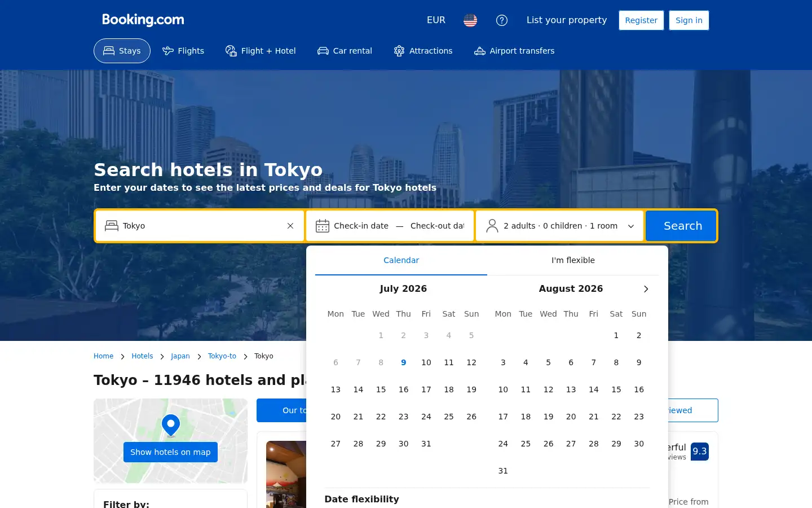Image resolution: width=812 pixels, height=508 pixels.
Task: Select August 7 in the calendar
Action: (x=594, y=362)
